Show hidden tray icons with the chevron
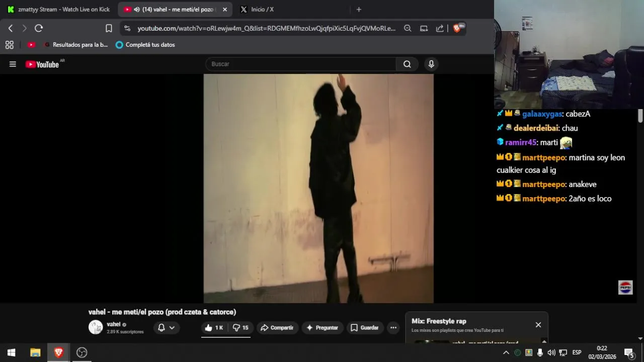644x362 pixels. coord(506,352)
